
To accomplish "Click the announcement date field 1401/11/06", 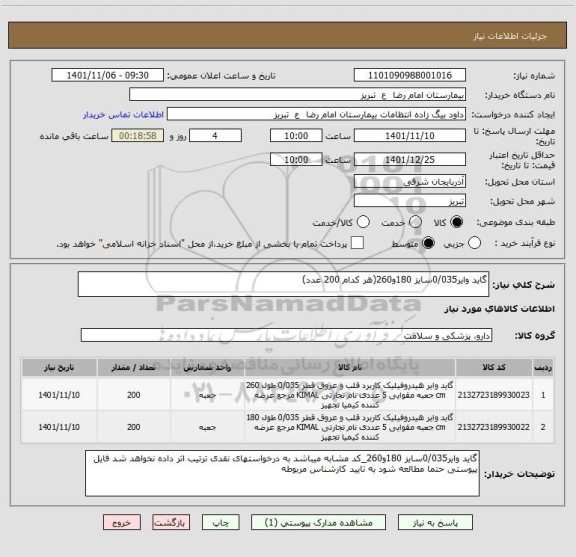I will pos(108,75).
